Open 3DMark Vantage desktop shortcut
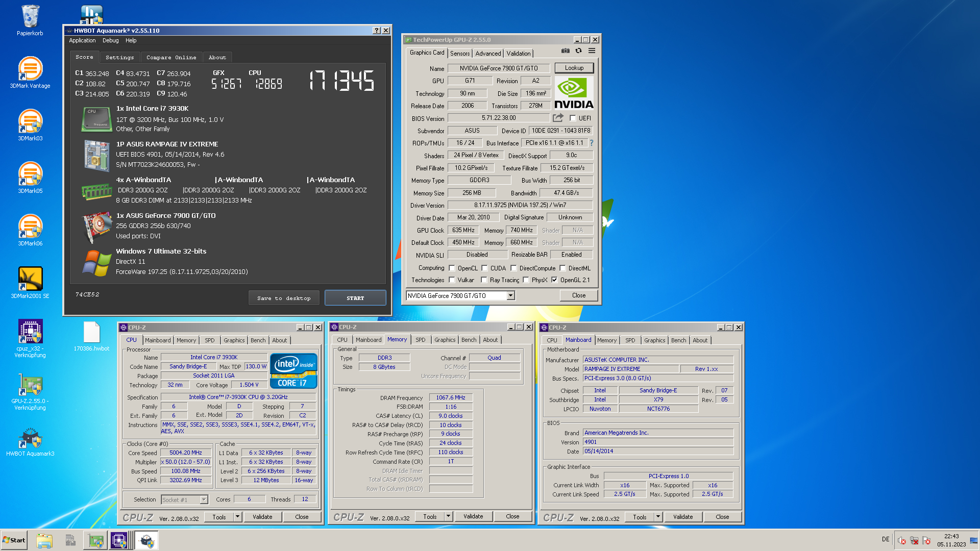980x551 pixels. [30, 72]
